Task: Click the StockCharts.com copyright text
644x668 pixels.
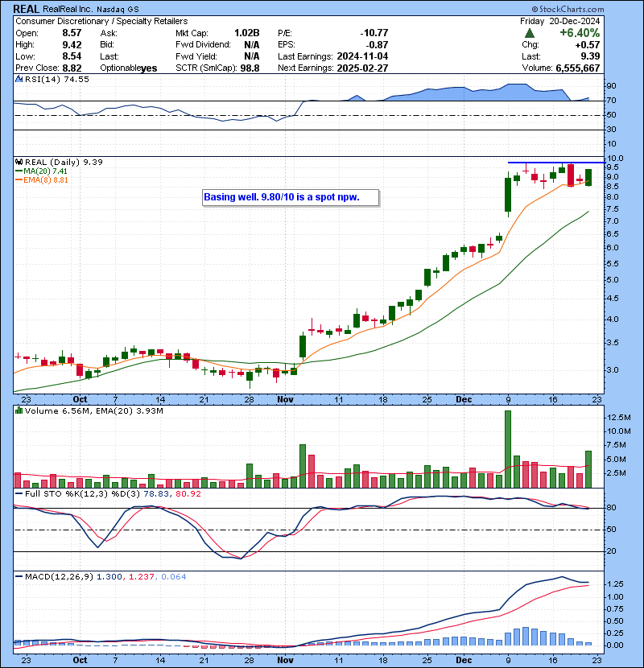Action: point(568,9)
